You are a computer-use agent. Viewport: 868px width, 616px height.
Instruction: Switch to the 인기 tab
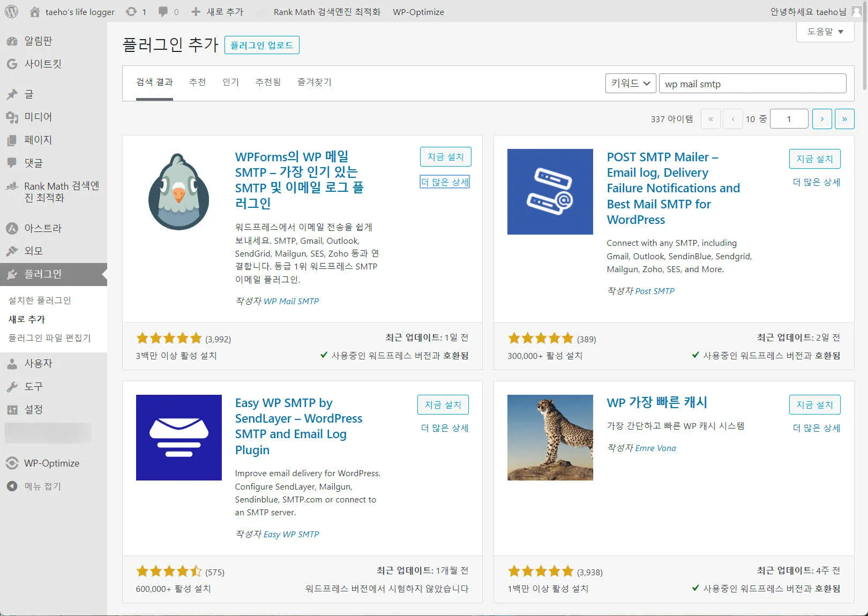(230, 82)
